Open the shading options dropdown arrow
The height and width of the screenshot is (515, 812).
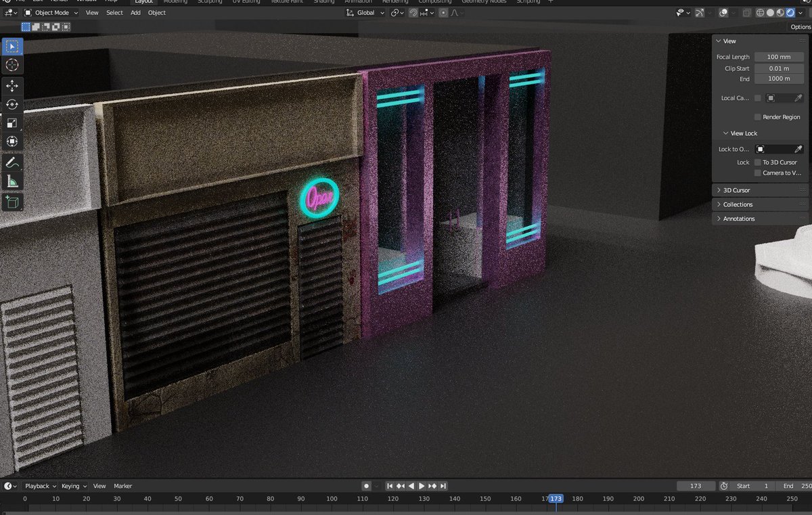coord(800,12)
